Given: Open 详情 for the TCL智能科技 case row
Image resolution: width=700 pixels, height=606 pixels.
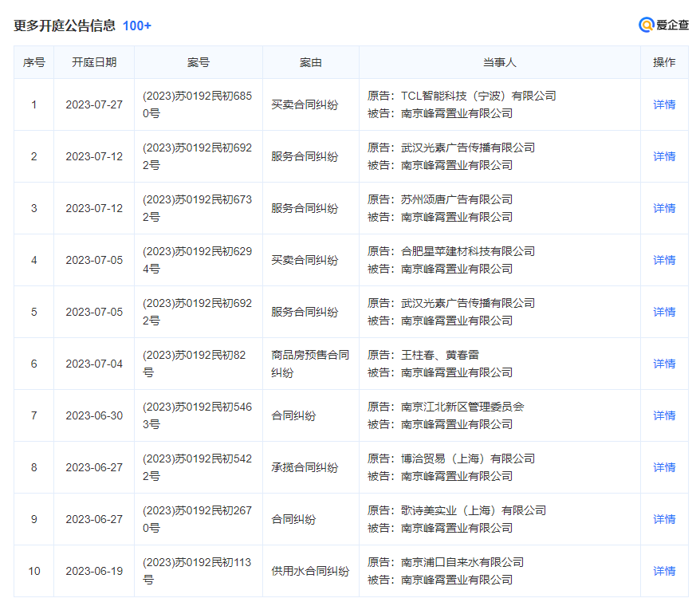Looking at the screenshot, I should pos(664,104).
